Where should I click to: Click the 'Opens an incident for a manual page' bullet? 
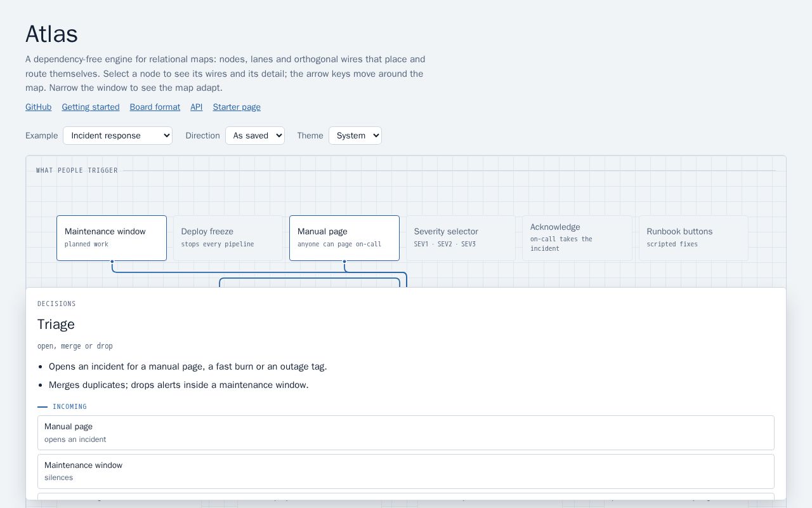(x=188, y=366)
